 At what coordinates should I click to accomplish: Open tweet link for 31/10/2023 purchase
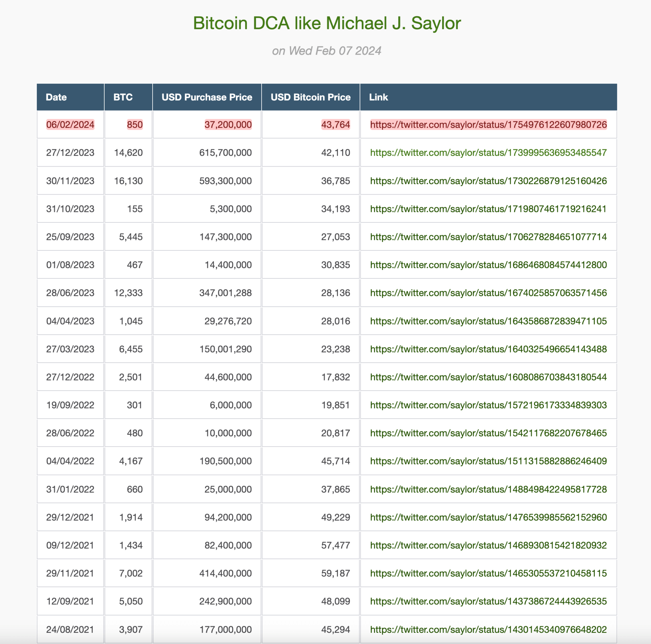tap(488, 209)
